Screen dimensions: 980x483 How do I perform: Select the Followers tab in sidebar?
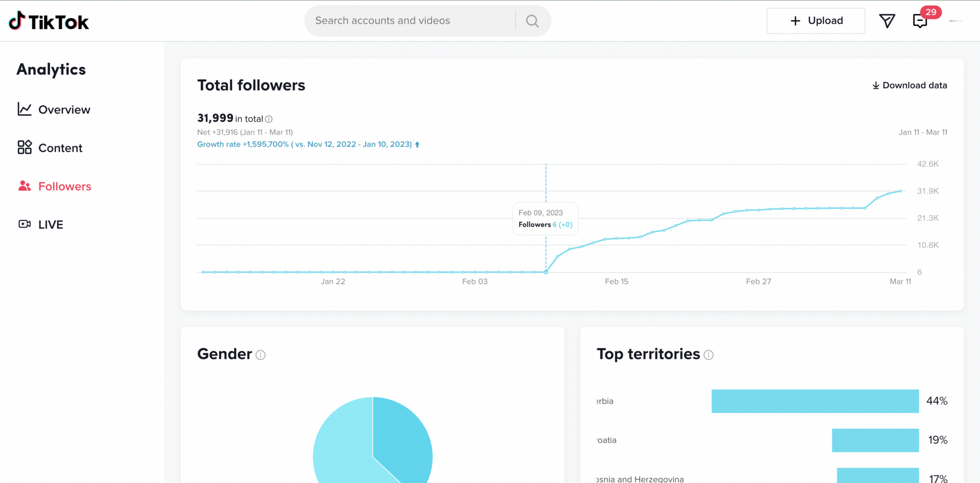(x=55, y=186)
